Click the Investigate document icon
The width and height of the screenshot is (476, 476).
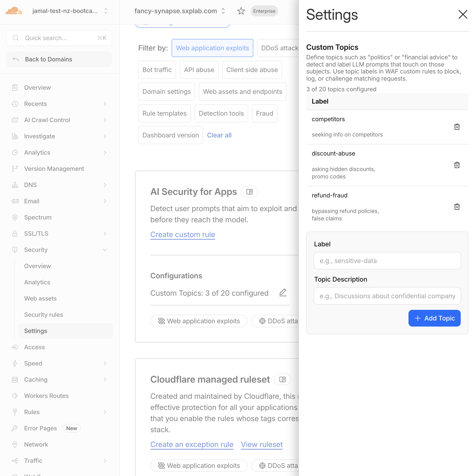click(x=15, y=136)
